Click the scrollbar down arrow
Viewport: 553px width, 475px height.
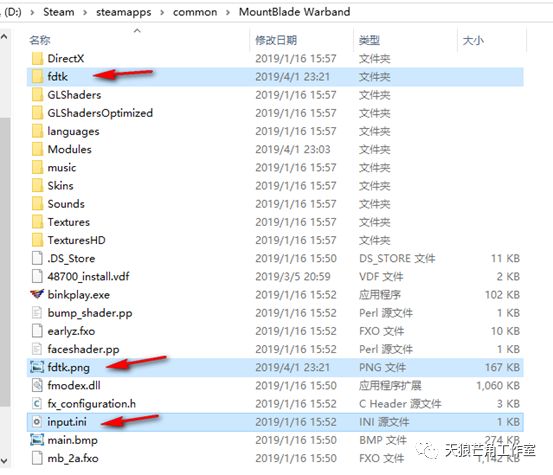(4, 461)
